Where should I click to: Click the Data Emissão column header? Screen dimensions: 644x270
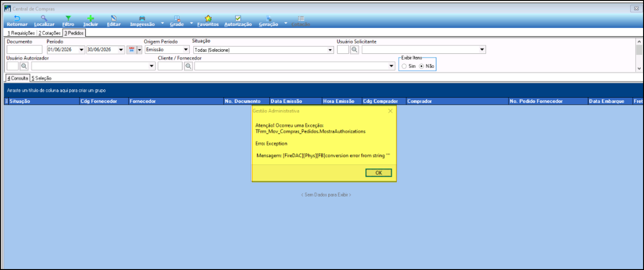pyautogui.click(x=295, y=101)
